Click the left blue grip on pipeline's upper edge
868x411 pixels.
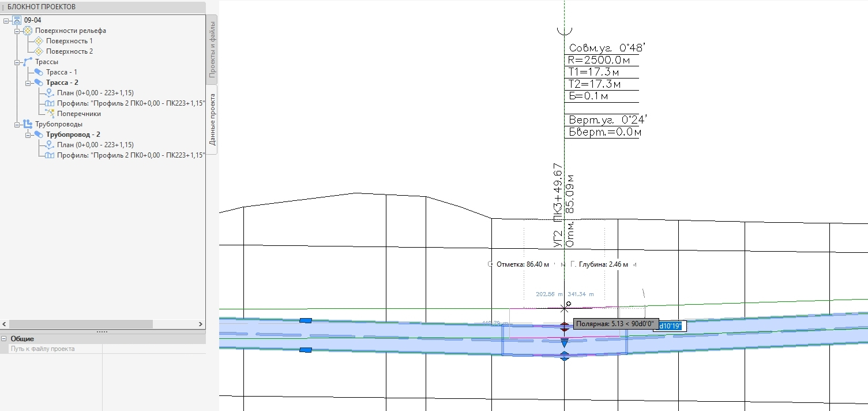coord(306,320)
